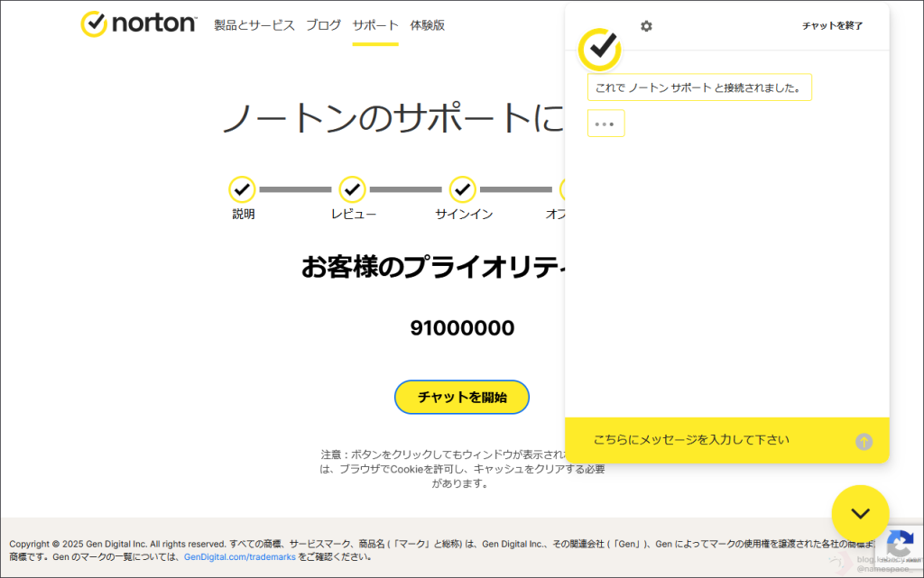Click the three-dot typing indicator bubble
The height and width of the screenshot is (578, 924).
[x=605, y=124]
